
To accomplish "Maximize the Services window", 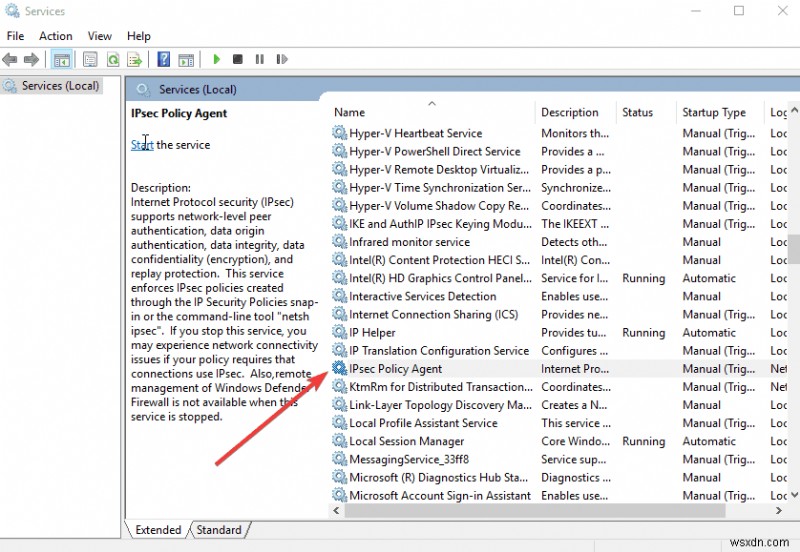I will click(739, 11).
